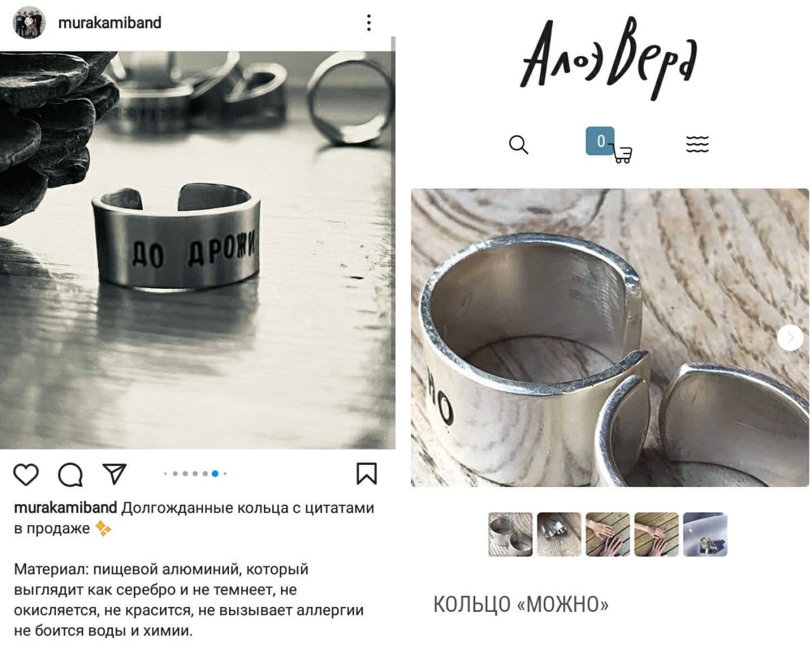Open the wavy hamburger menu

(697, 145)
